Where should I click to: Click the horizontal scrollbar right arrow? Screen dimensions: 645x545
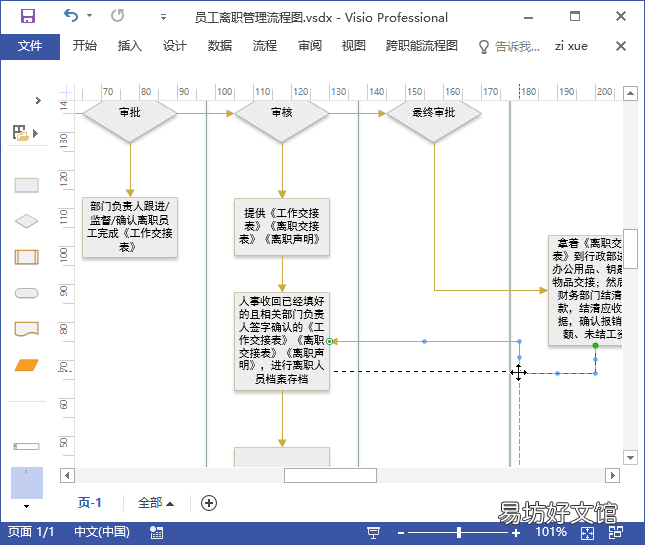tap(612, 475)
